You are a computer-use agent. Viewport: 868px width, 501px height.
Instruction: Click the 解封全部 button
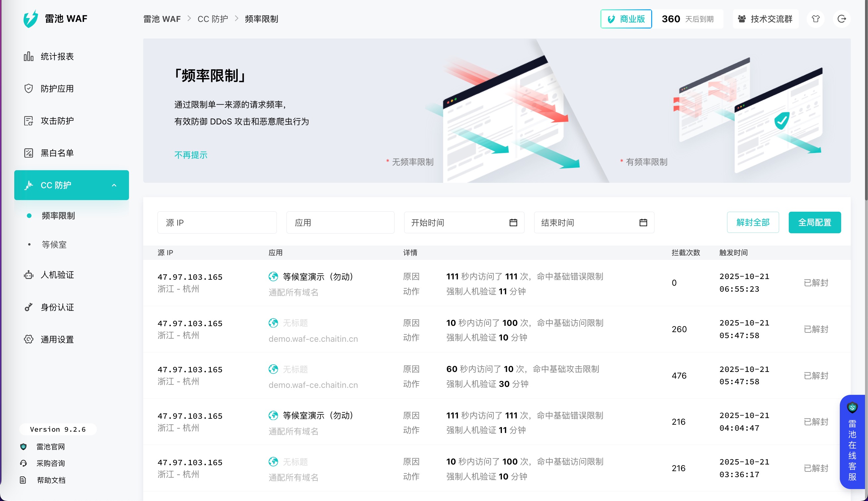tap(753, 223)
